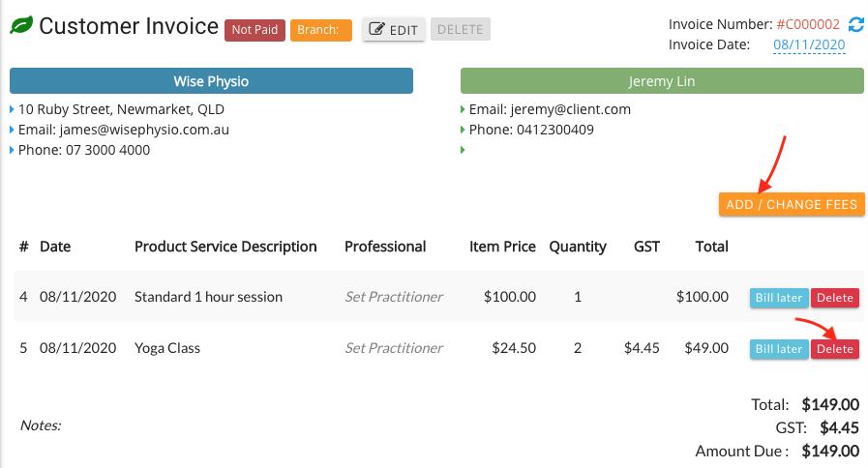Click the refresh invoice number icon

pos(855,24)
